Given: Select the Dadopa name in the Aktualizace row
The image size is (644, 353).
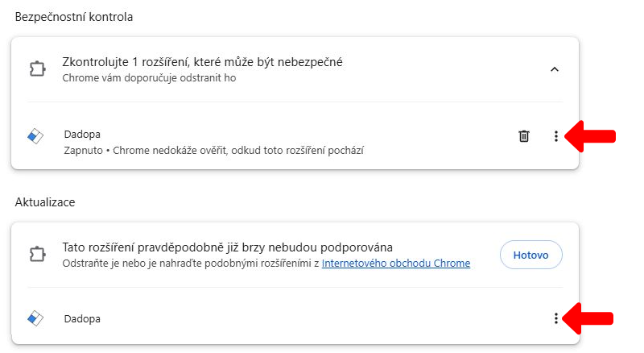Looking at the screenshot, I should [82, 318].
